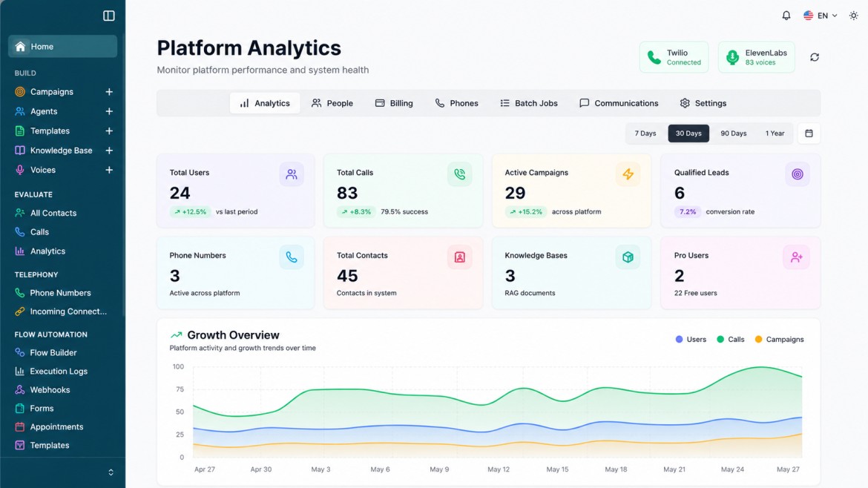
Task: Open the Batch Jobs tab
Action: 529,103
